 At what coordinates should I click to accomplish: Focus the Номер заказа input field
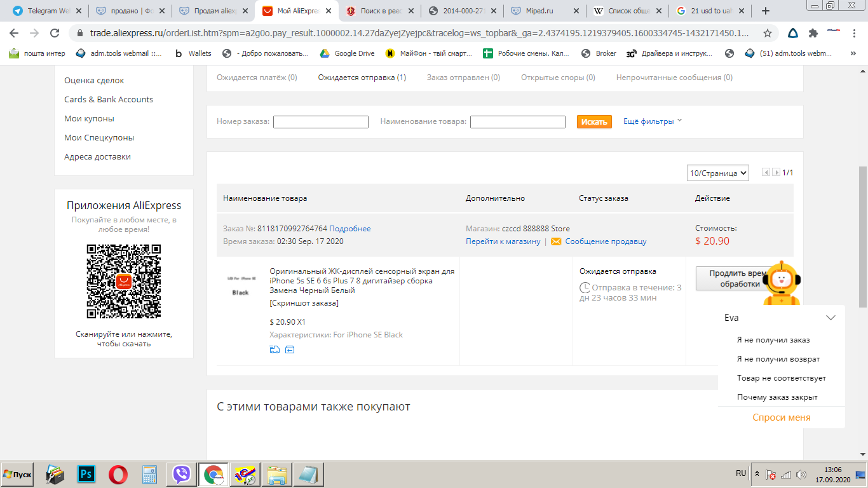coord(321,122)
